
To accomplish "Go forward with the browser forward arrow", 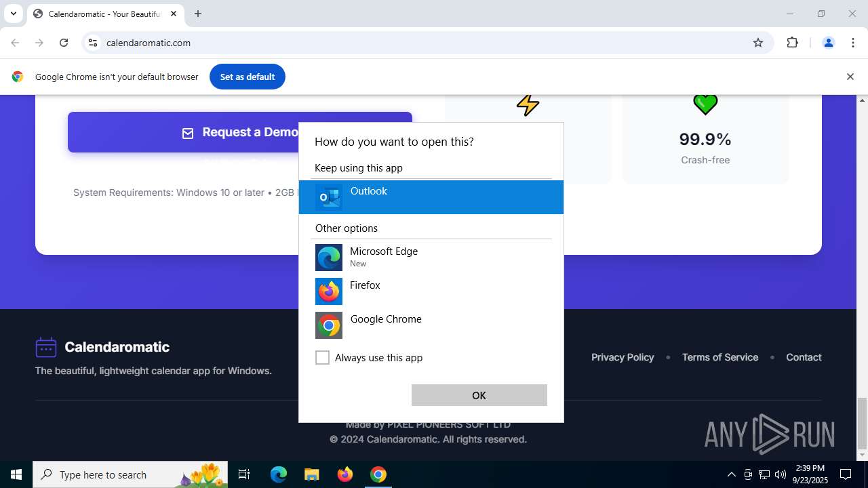I will click(x=39, y=43).
